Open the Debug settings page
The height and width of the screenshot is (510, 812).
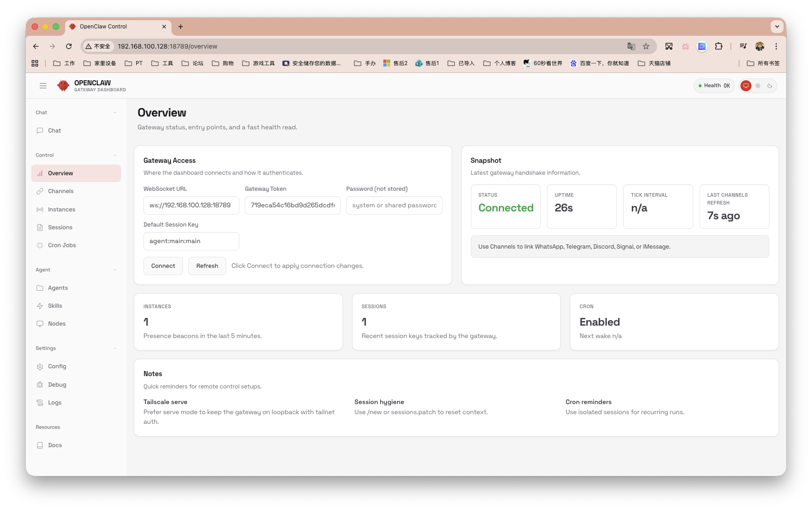click(57, 385)
